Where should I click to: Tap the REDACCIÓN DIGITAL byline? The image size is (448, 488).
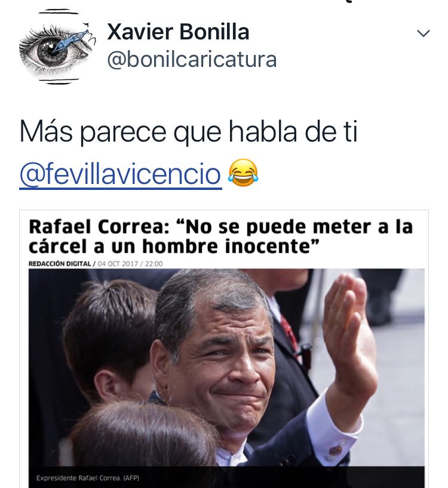[60, 263]
